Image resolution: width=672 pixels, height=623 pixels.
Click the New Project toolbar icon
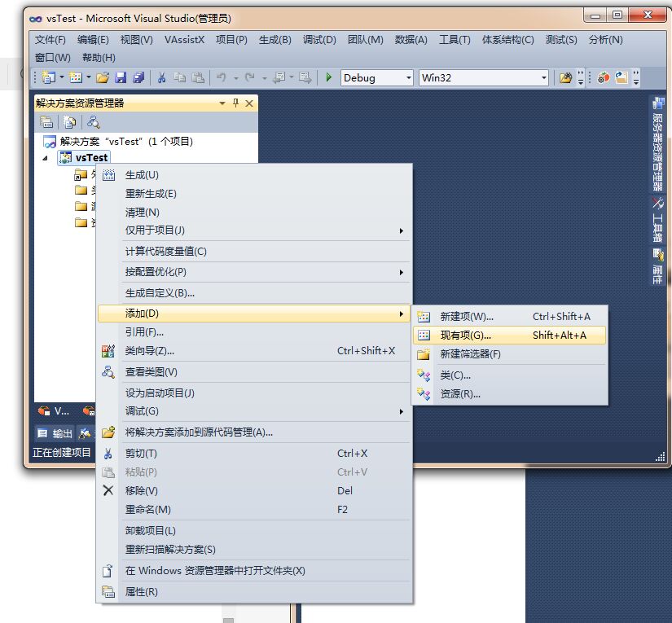[x=48, y=77]
